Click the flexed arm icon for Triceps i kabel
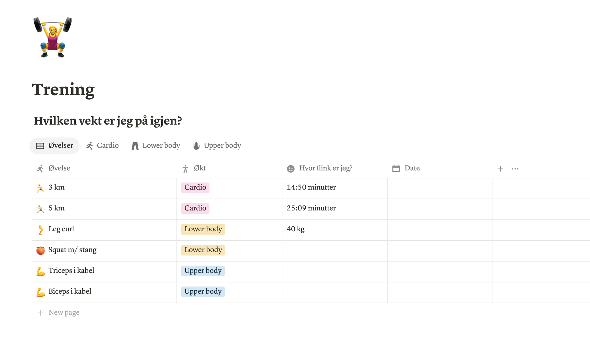 (x=40, y=271)
